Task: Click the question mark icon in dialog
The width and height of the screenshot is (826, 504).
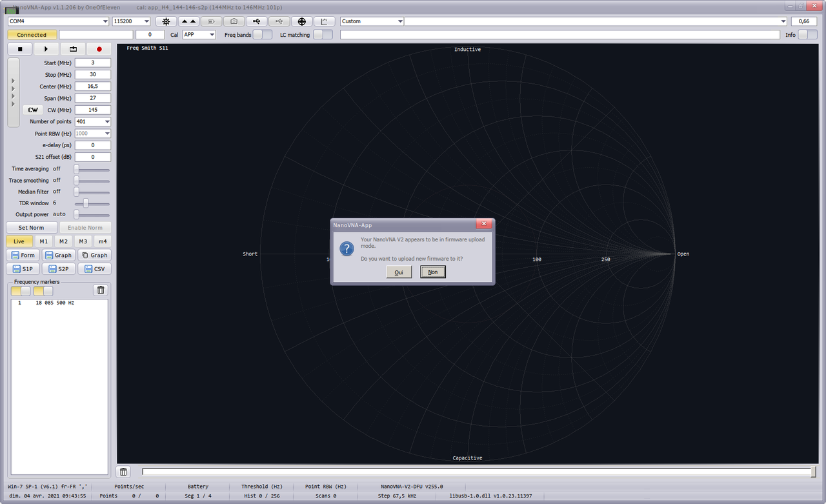Action: click(x=347, y=248)
